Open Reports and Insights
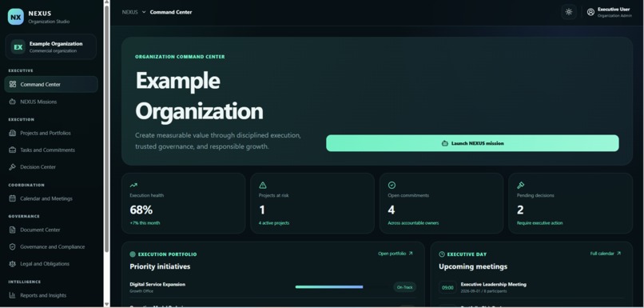This screenshot has height=308, width=644. pos(51,295)
